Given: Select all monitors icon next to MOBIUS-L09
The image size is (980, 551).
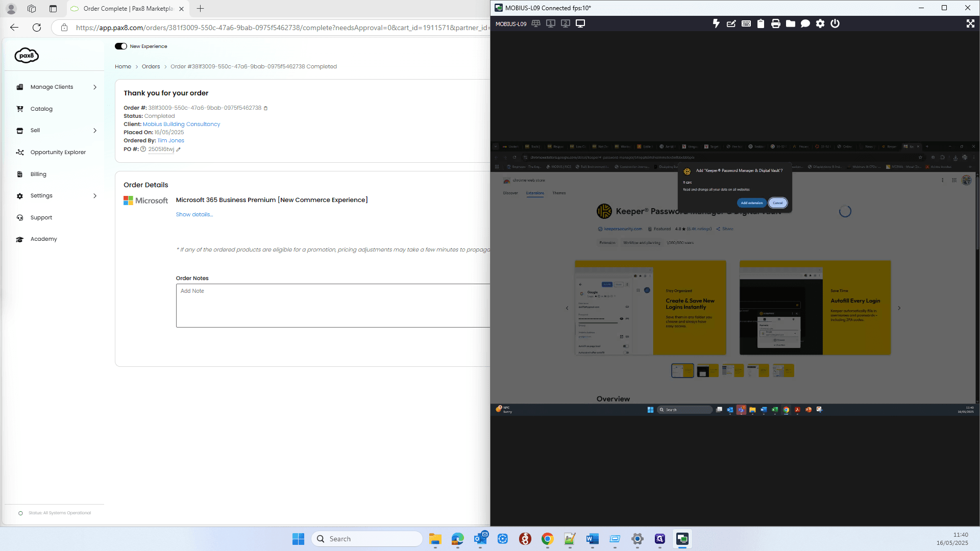Looking at the screenshot, I should [536, 23].
